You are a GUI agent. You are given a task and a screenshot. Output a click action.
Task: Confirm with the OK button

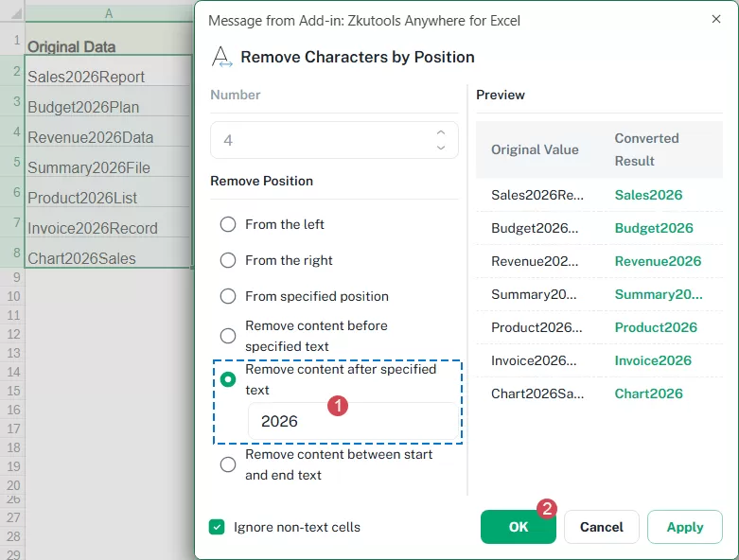pyautogui.click(x=518, y=527)
